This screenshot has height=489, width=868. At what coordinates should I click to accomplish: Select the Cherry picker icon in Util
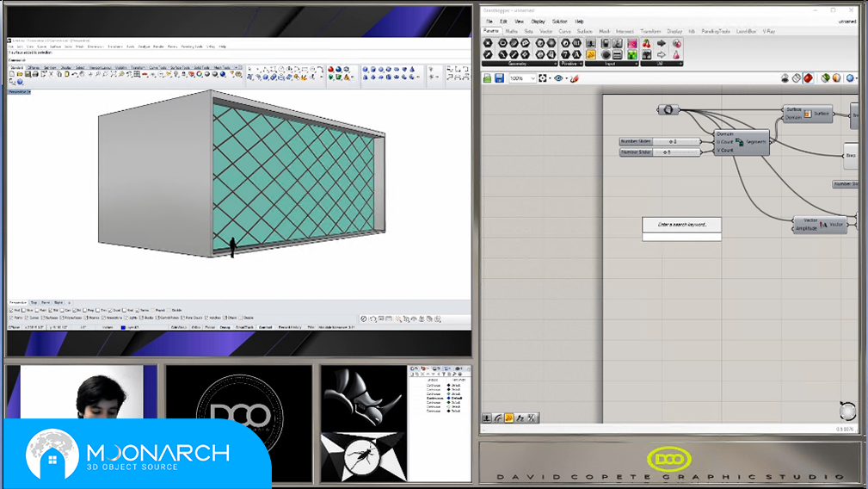click(647, 43)
